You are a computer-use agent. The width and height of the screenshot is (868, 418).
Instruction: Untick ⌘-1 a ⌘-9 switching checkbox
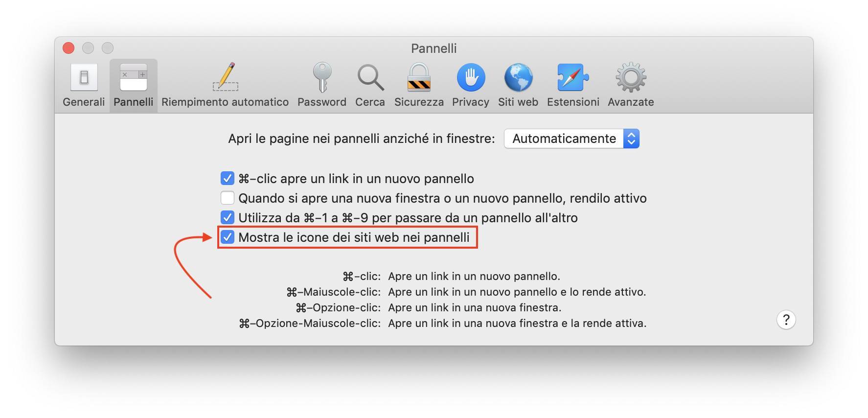tap(227, 217)
